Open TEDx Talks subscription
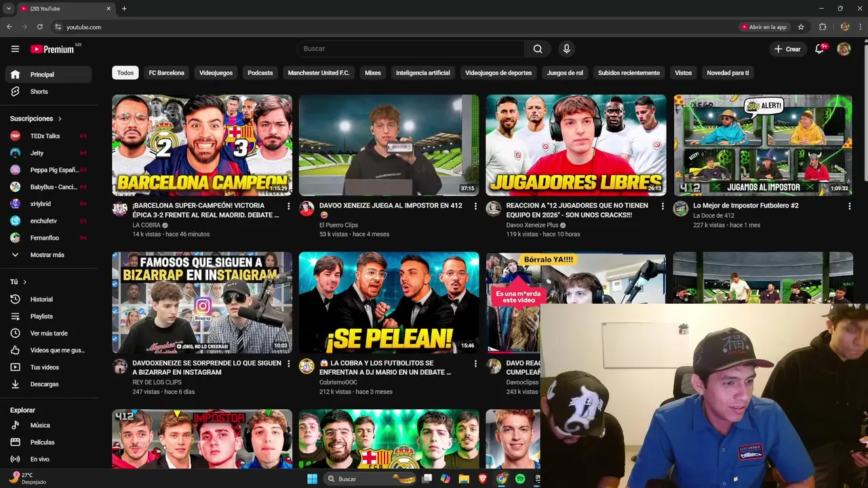 click(47, 136)
